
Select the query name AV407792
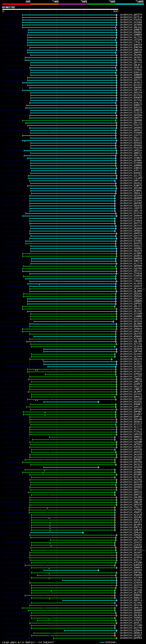[8, 7]
